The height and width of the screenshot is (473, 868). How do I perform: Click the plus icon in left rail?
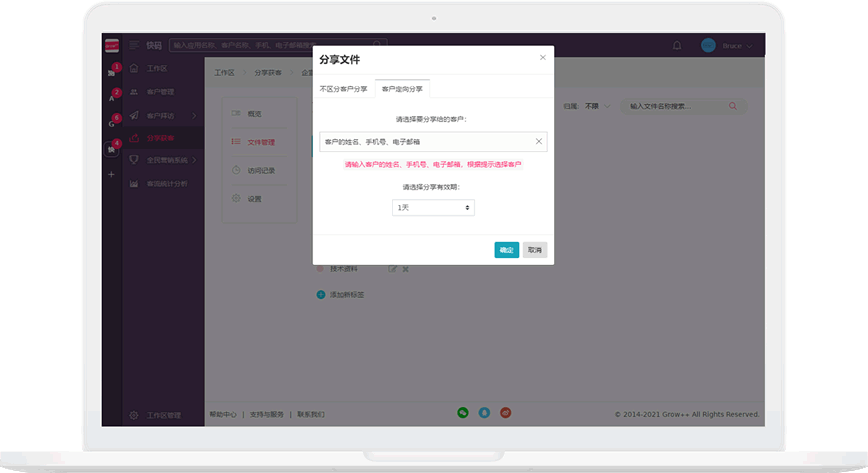pos(111,174)
